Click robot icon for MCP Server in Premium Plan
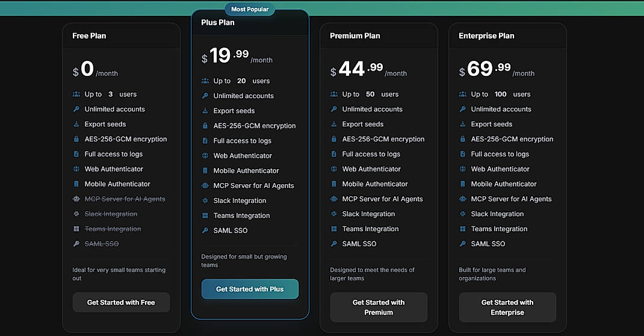The width and height of the screenshot is (644, 336). (x=334, y=199)
